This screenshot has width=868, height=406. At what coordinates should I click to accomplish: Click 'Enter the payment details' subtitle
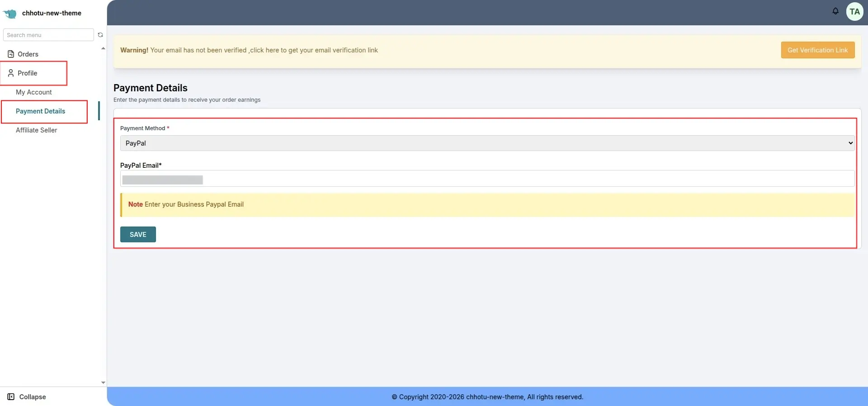click(x=187, y=100)
